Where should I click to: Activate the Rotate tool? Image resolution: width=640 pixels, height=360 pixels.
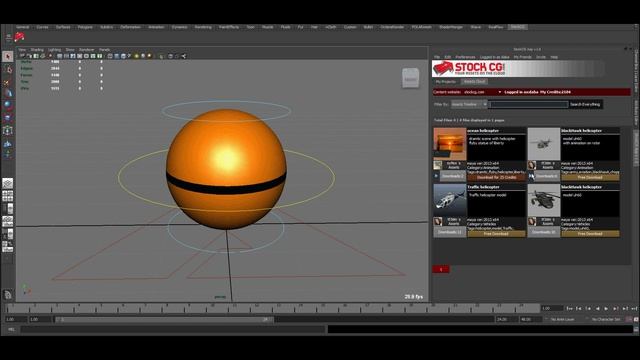pos(8,105)
